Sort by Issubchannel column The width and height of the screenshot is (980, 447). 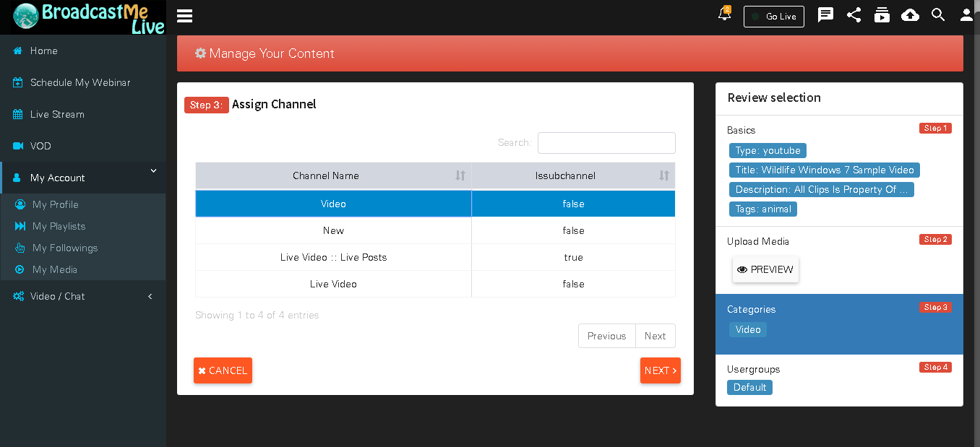(574, 175)
